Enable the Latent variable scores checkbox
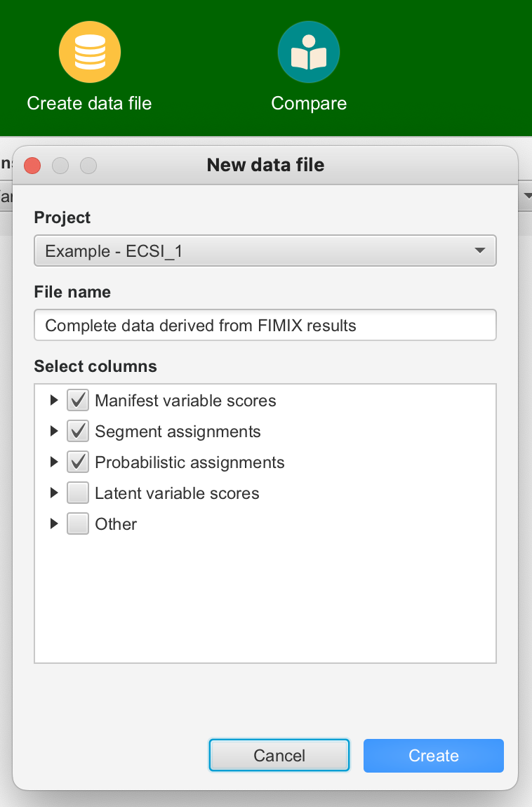Image resolution: width=532 pixels, height=807 pixels. tap(78, 493)
